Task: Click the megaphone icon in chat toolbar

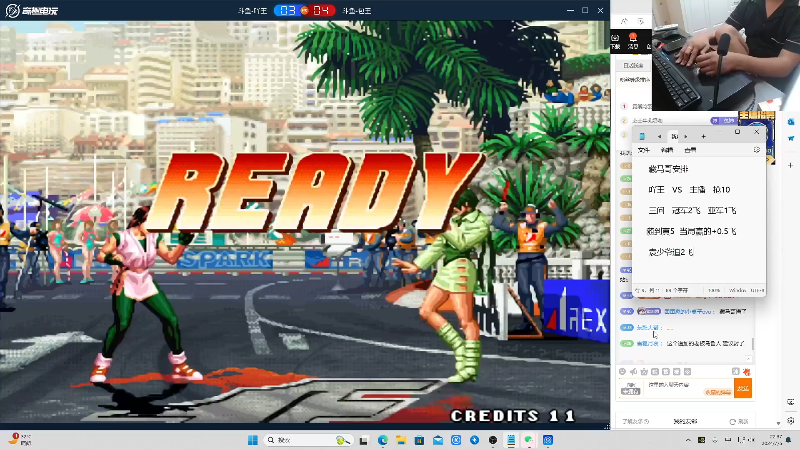Action: pyautogui.click(x=633, y=371)
